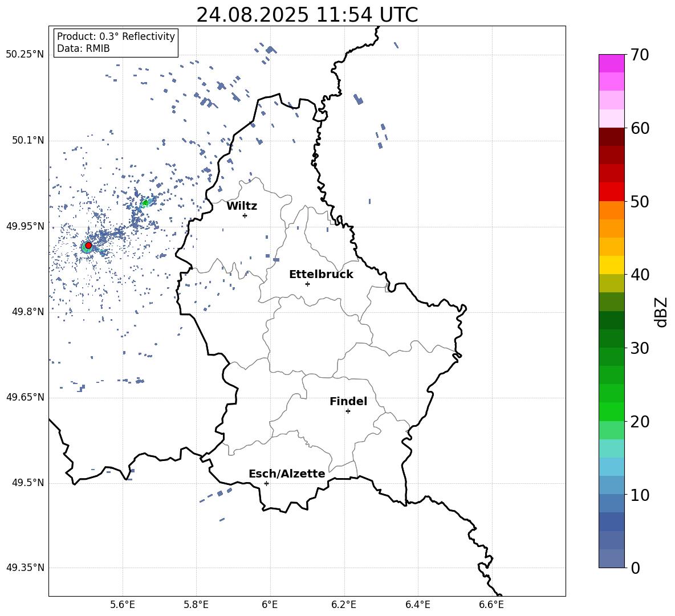Click the 6.2°E longitude tick label

point(344,605)
